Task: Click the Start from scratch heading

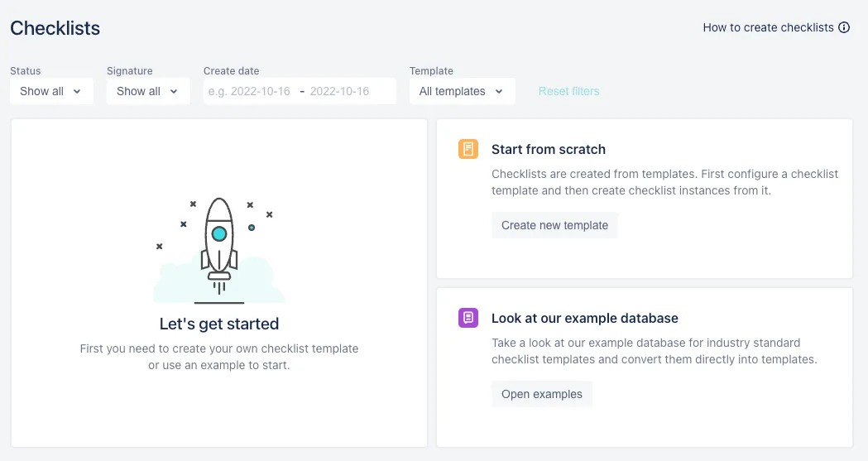Action: (x=548, y=150)
